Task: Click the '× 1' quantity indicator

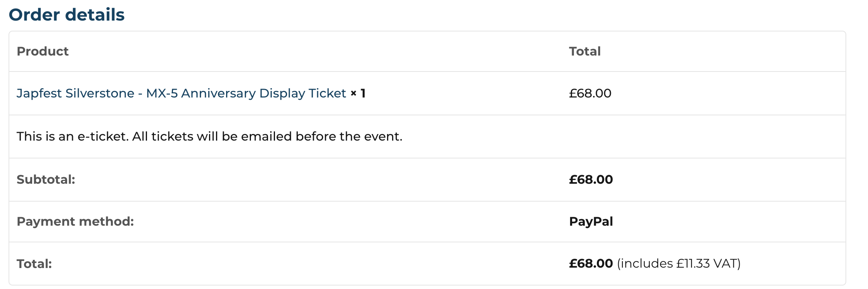Action: pyautogui.click(x=358, y=93)
